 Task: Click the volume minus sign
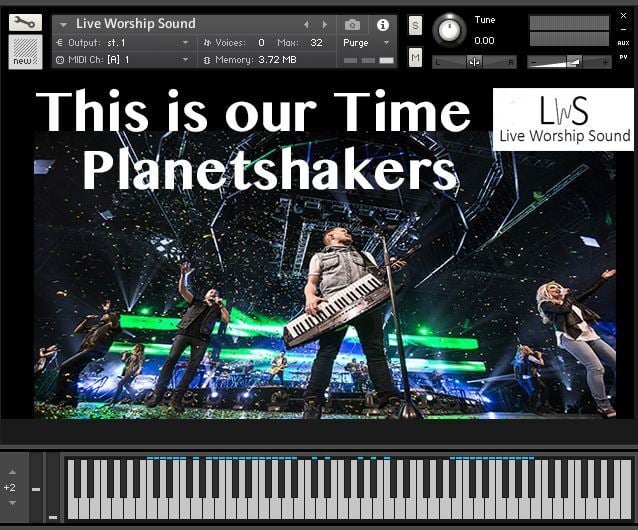[534, 62]
